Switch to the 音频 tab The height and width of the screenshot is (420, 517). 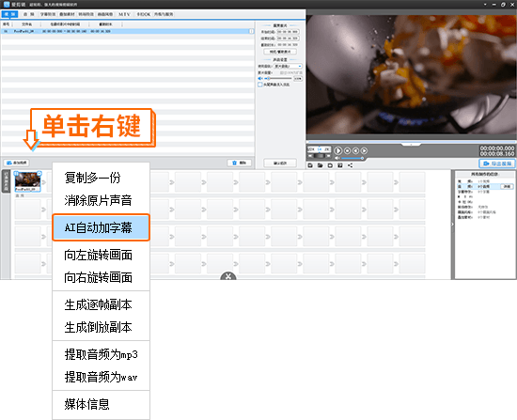click(x=28, y=14)
